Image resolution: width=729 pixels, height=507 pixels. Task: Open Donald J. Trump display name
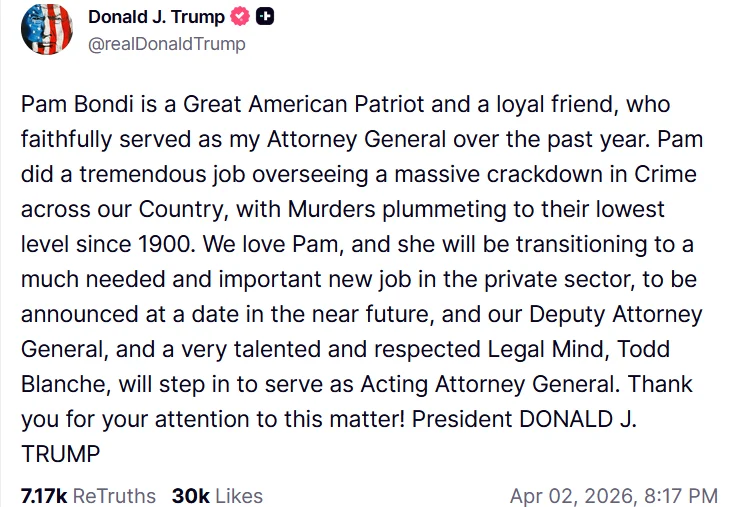pyautogui.click(x=157, y=17)
